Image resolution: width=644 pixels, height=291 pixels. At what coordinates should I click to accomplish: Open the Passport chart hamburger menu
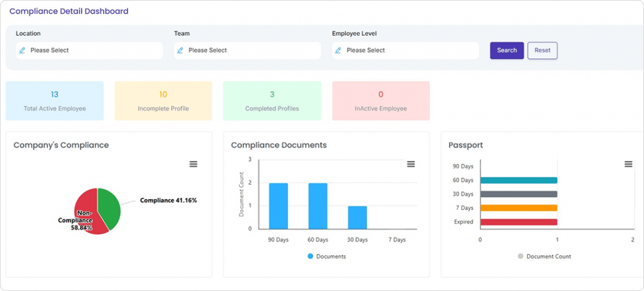click(628, 164)
